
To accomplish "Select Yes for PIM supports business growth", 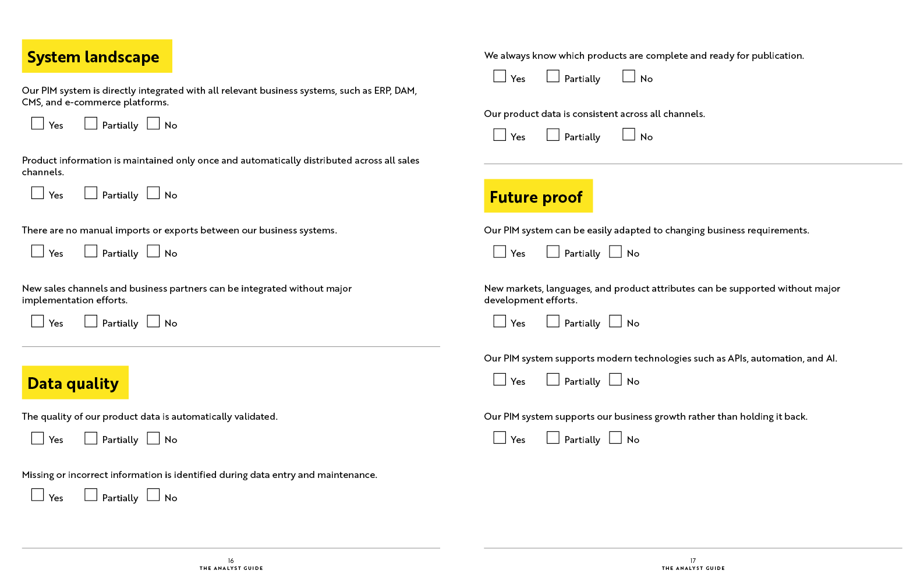I will 500,438.
